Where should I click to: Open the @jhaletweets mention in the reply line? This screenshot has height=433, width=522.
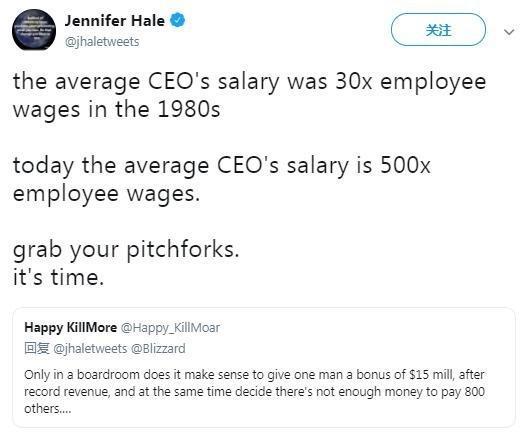click(90, 349)
